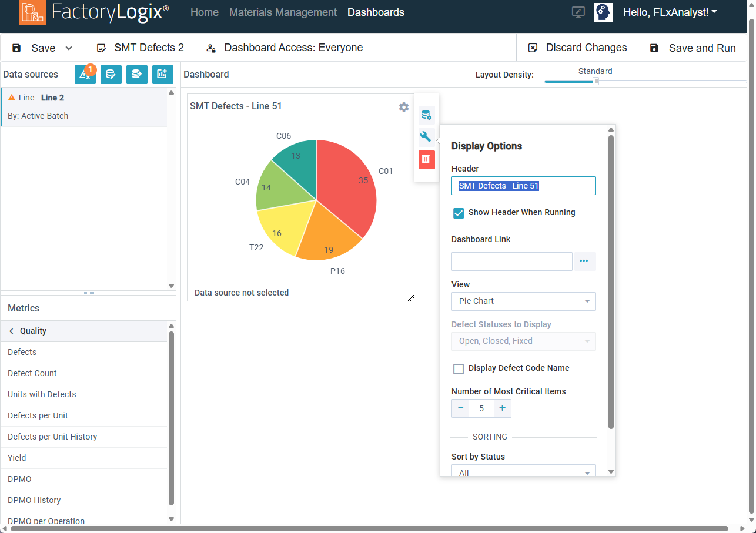Open the widget gear settings icon

tap(404, 107)
